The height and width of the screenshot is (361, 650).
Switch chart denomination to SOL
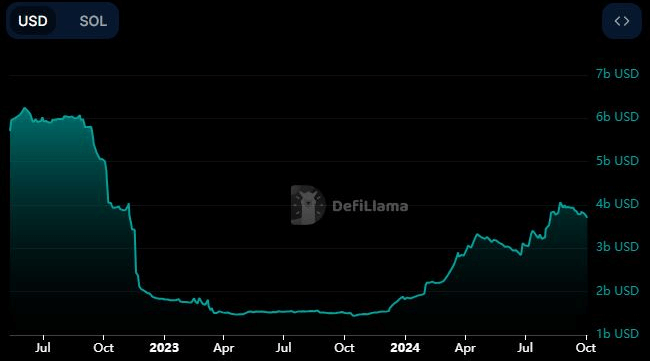click(93, 21)
